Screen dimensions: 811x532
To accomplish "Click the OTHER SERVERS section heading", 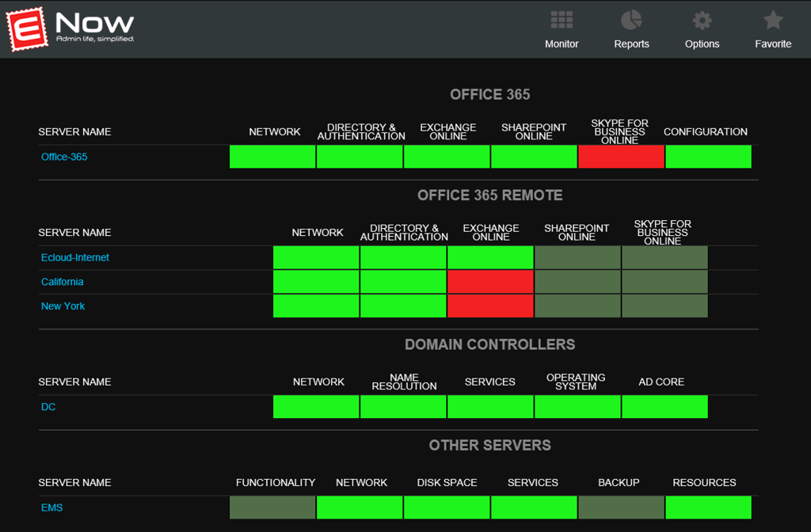I will click(x=489, y=446).
